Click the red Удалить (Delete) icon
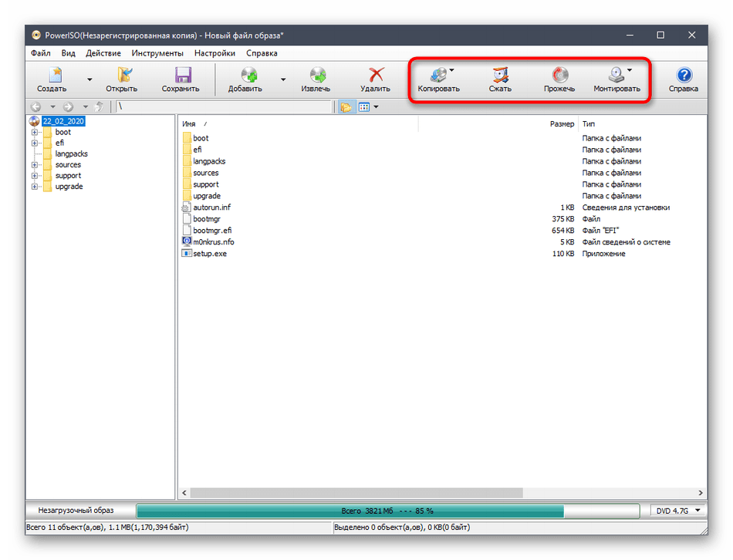Screen dimensions: 733x560 click(375, 76)
